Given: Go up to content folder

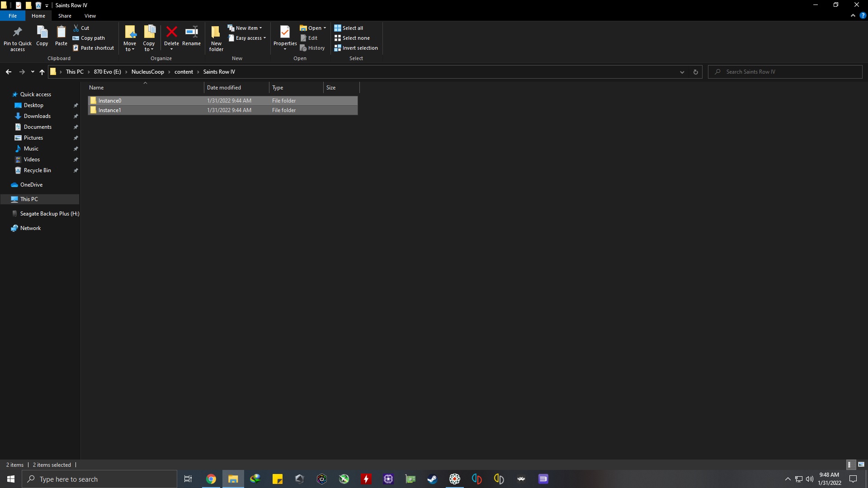Looking at the screenshot, I should (42, 72).
